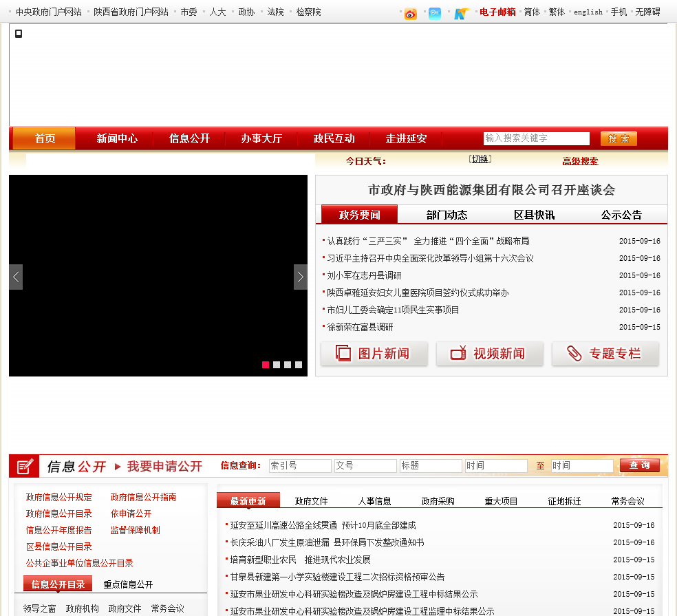The height and width of the screenshot is (616, 677).
Task: Select the third slideshow dot
Action: [288, 365]
